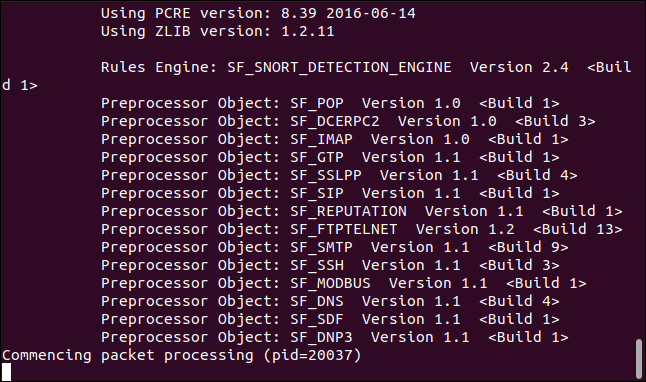Click the SF_IMAP preprocessor entry

click(x=335, y=139)
